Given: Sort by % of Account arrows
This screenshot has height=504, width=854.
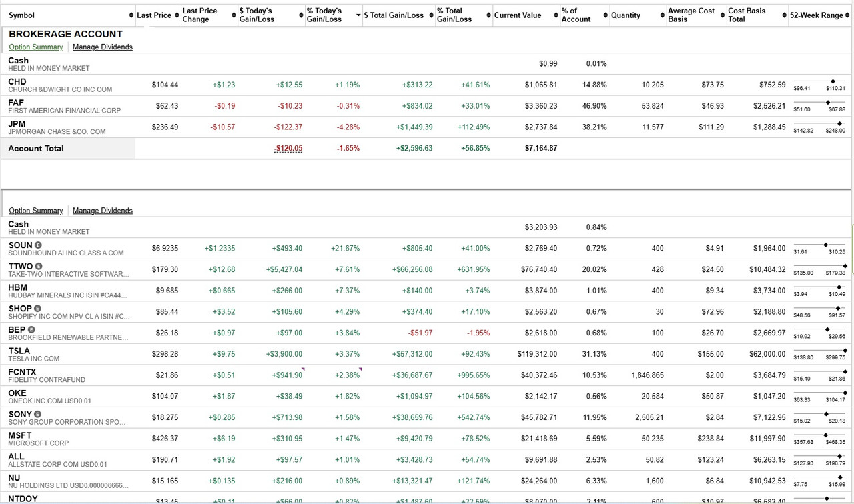Looking at the screenshot, I should (x=606, y=15).
